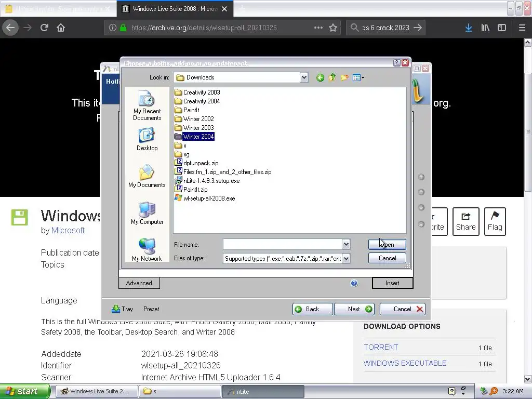Open the Windows Start menu

tap(24, 392)
